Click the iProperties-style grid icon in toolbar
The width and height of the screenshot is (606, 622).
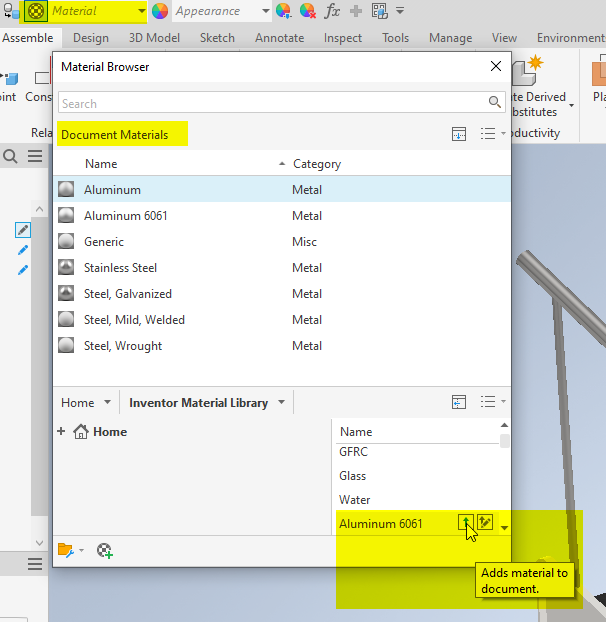(380, 11)
